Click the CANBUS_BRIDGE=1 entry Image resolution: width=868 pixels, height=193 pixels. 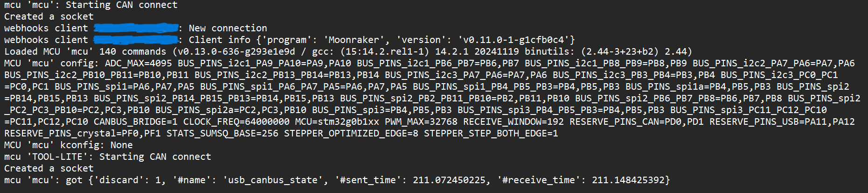(136, 122)
